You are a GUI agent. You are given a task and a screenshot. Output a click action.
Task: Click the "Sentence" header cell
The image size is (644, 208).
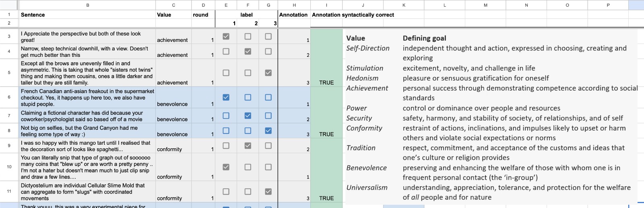pyautogui.click(x=87, y=15)
